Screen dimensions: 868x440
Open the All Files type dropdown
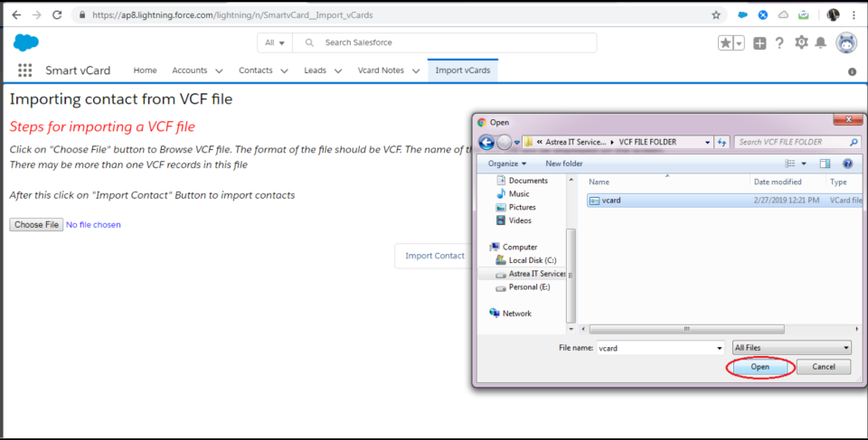pos(792,348)
